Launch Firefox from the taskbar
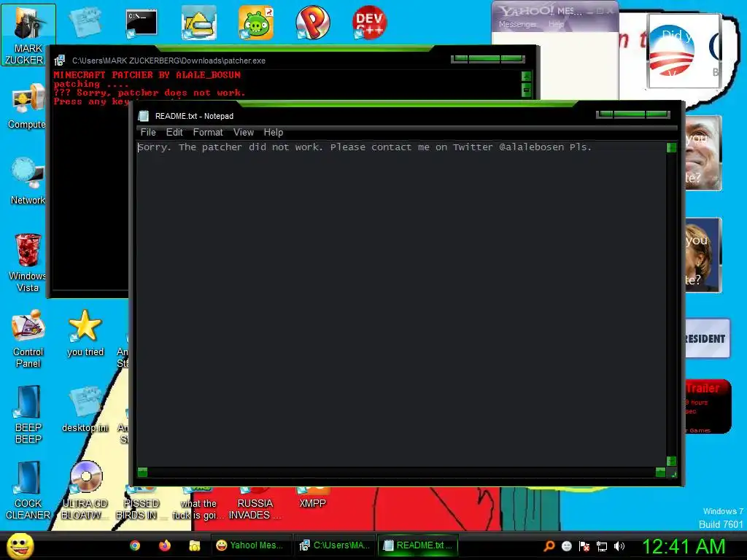Screen dimensions: 747x560 point(165,545)
